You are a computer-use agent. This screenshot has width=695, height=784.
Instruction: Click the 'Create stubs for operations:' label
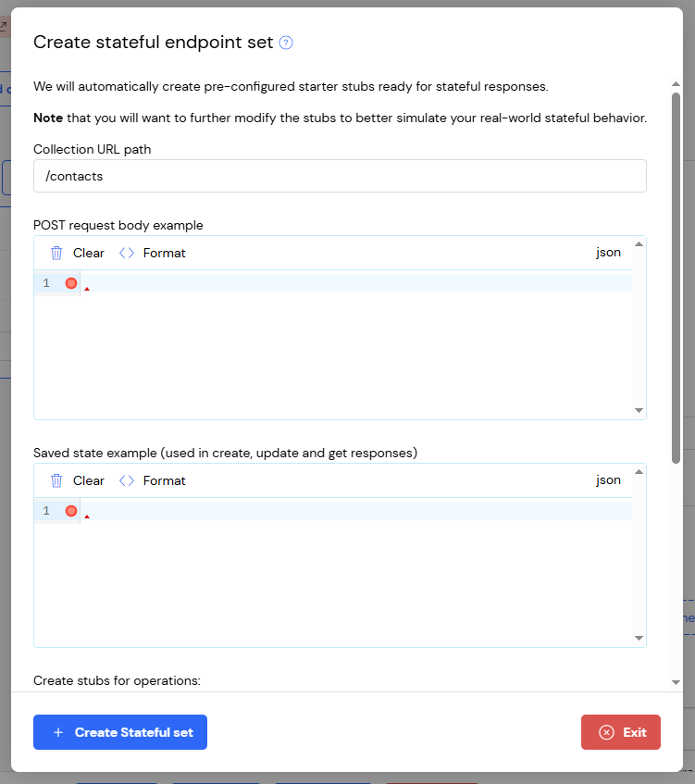click(117, 680)
